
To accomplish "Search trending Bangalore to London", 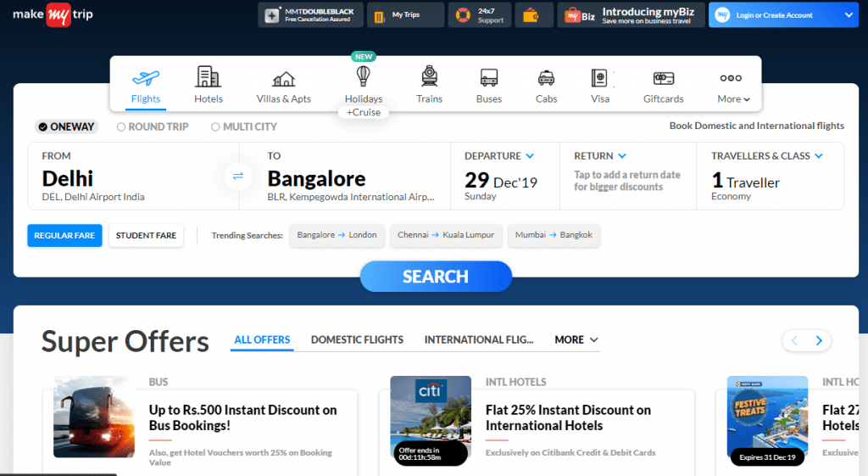I will pyautogui.click(x=337, y=235).
